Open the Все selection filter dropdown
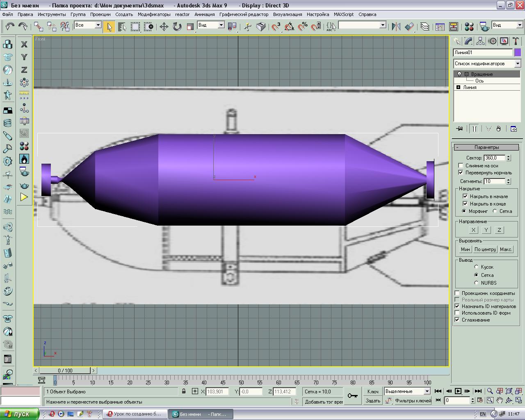The image size is (525, 420). (98, 25)
